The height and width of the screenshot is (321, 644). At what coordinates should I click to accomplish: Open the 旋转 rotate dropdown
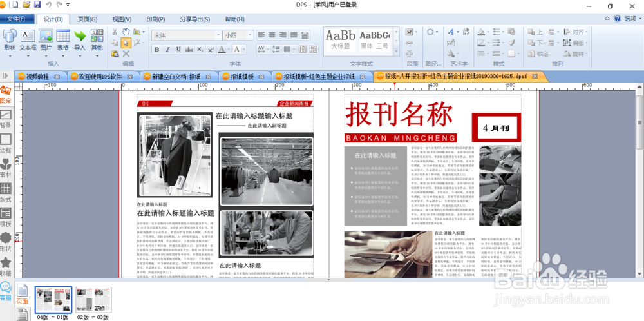[587, 53]
